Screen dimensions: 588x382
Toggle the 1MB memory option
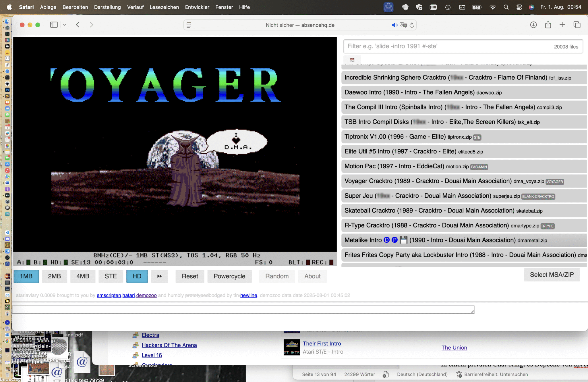point(26,276)
